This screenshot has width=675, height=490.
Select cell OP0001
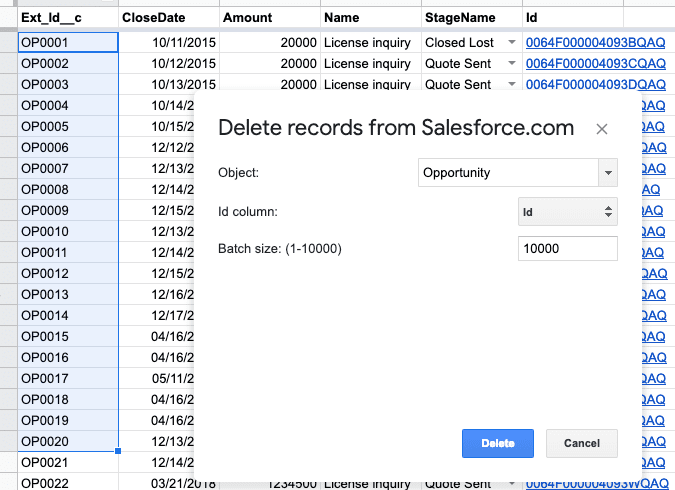68,42
